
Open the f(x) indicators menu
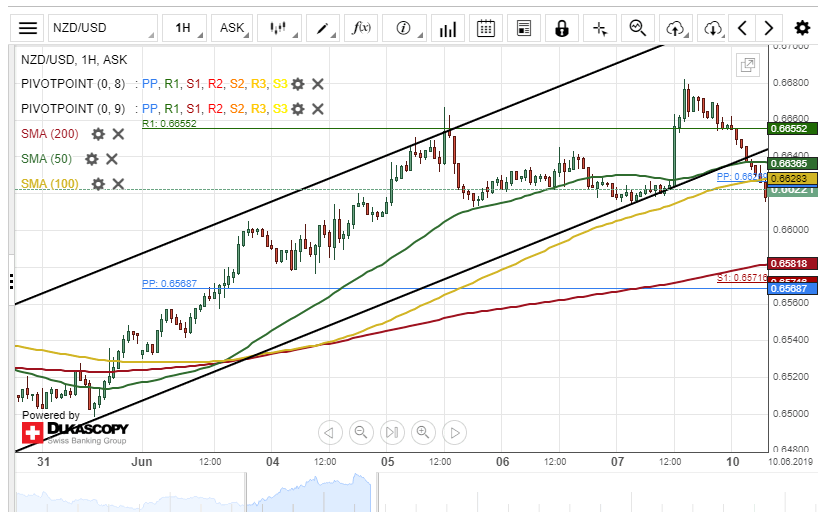click(360, 28)
